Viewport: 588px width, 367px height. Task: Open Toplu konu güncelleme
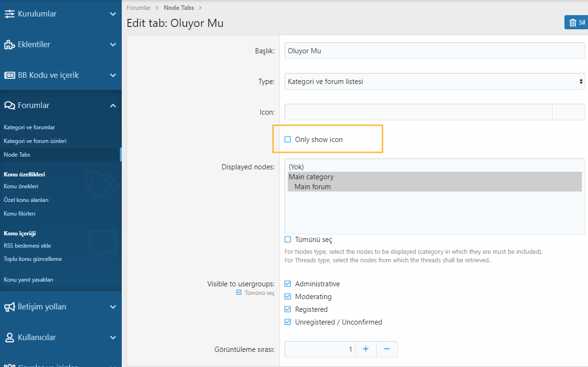click(33, 259)
